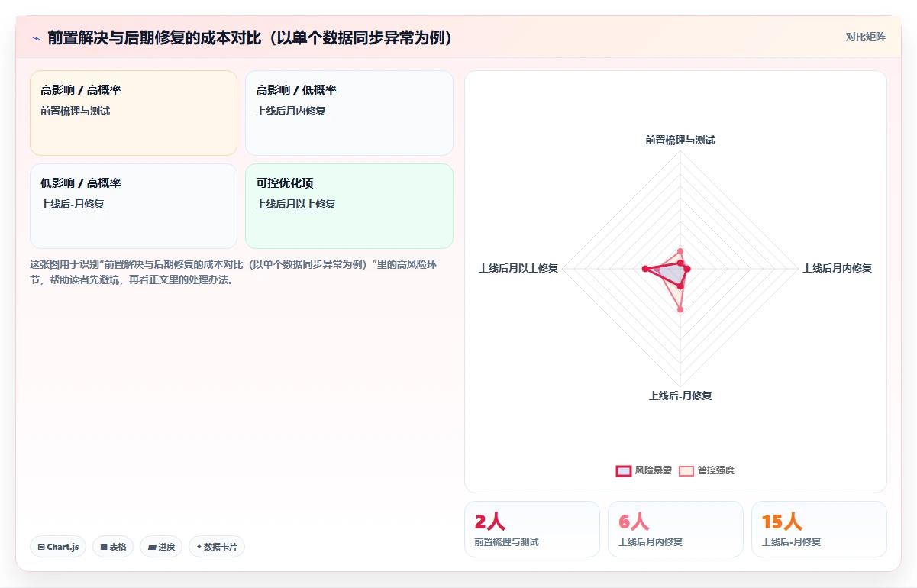Click the 表格 tag chip

click(113, 547)
